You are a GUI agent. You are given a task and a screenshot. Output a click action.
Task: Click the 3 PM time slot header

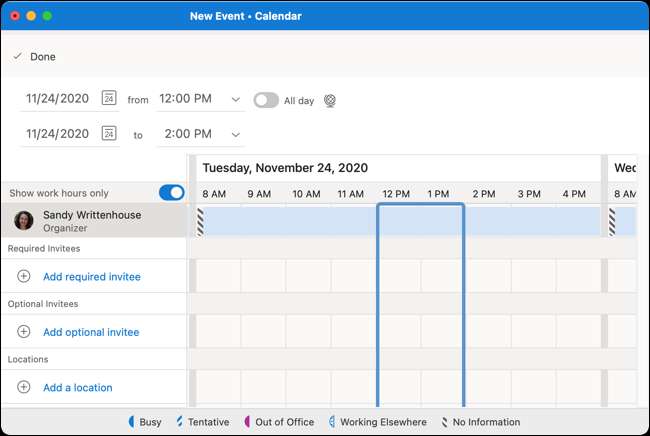coord(530,194)
